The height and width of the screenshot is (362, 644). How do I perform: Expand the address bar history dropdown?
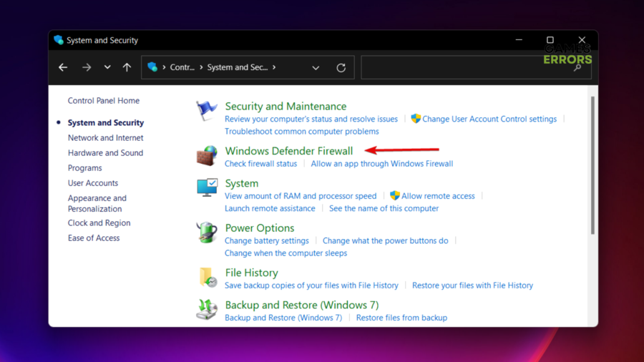[x=316, y=68]
